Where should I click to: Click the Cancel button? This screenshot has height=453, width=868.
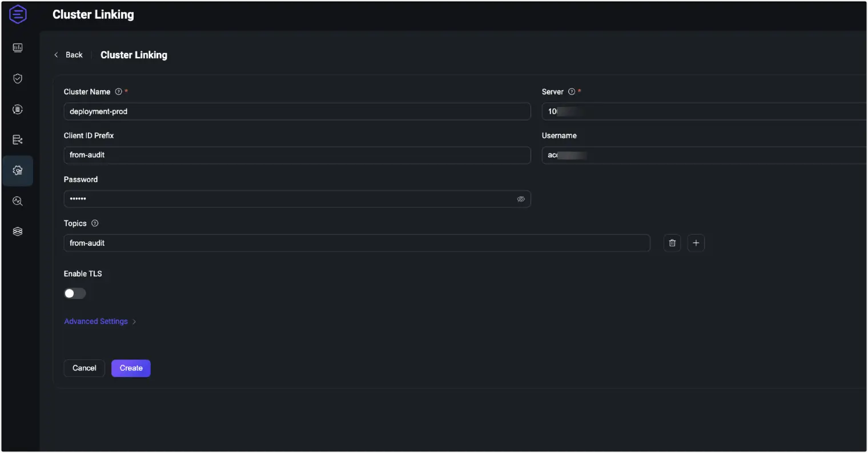pos(84,368)
